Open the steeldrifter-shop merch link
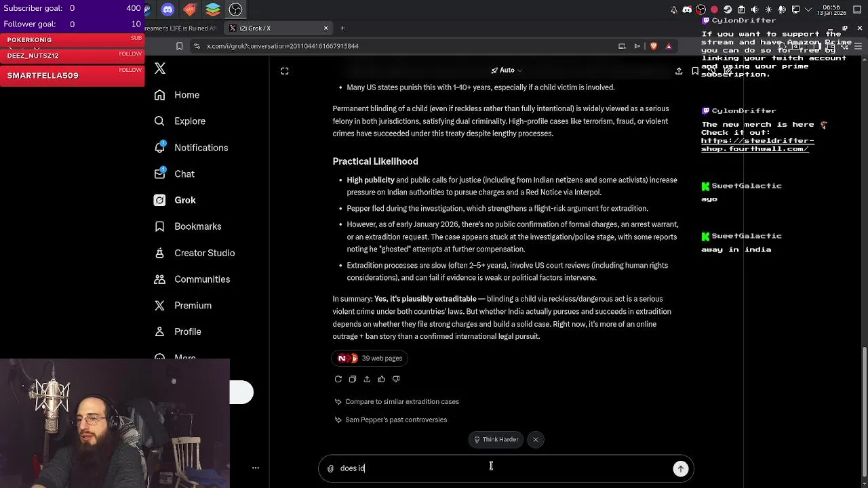The height and width of the screenshot is (488, 868). click(757, 145)
